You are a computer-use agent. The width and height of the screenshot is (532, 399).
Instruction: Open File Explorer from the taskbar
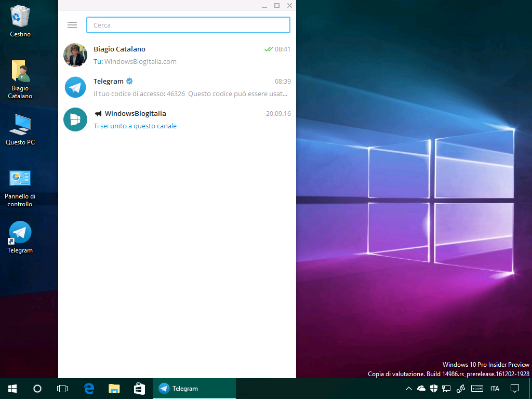tap(114, 389)
